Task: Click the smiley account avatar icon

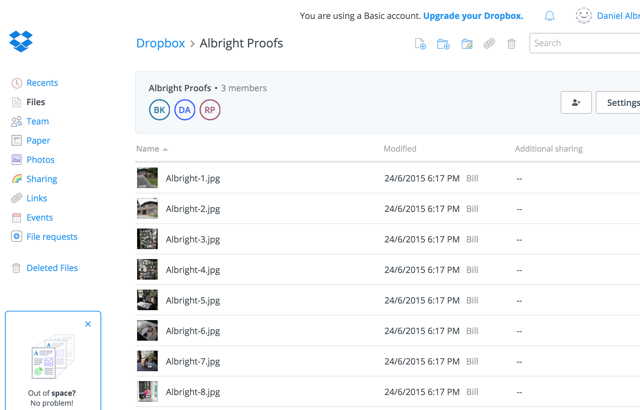Action: tap(584, 16)
